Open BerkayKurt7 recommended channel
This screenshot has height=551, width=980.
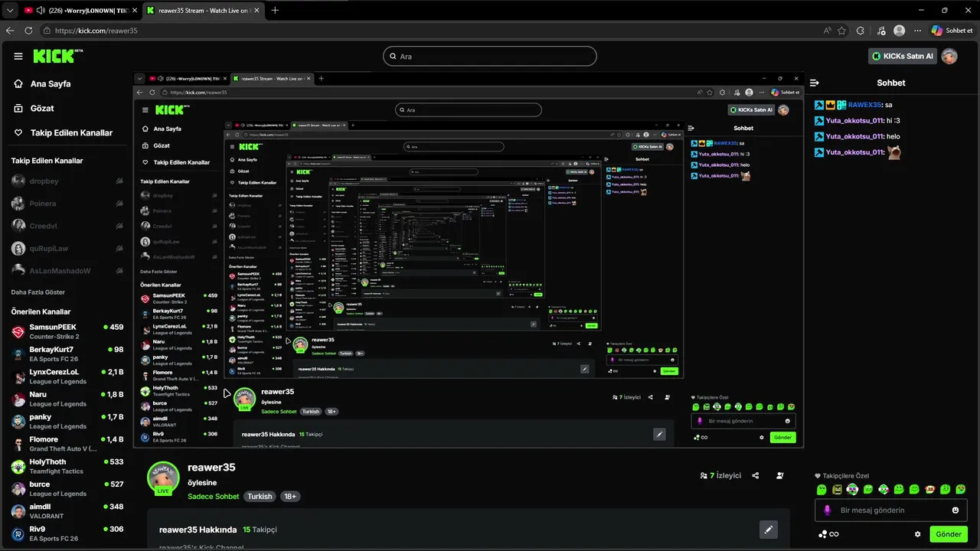pyautogui.click(x=67, y=354)
